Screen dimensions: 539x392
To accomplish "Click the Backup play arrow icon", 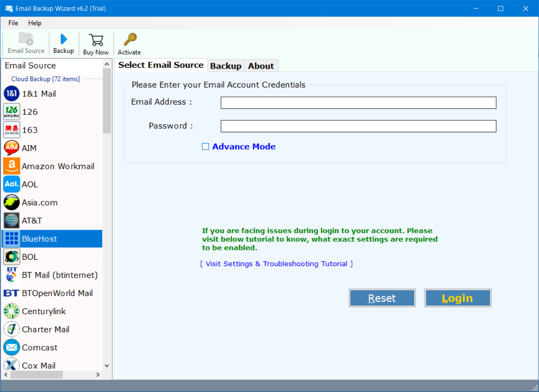I will pyautogui.click(x=64, y=39).
